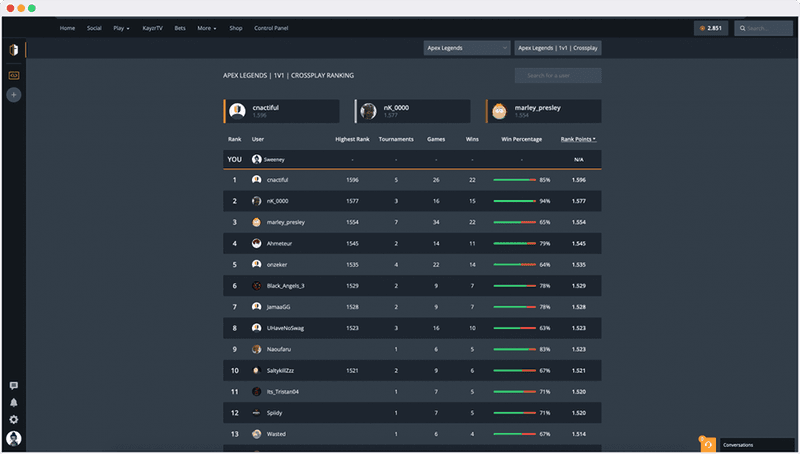The height and width of the screenshot is (454, 800).
Task: Open the Conversations bar at bottom right
Action: coord(757,445)
